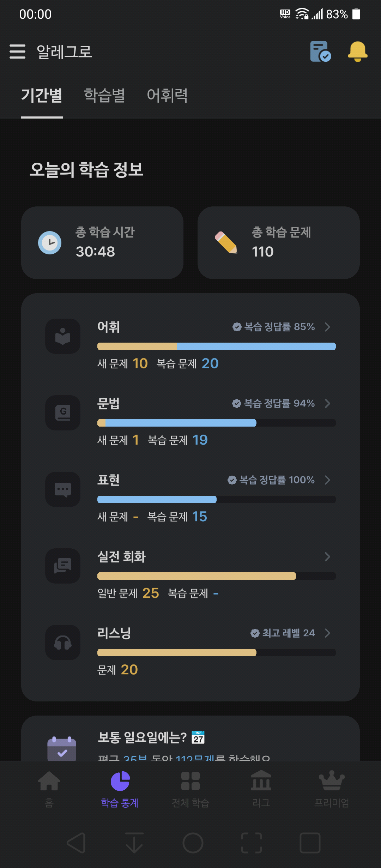Tap the 어휘 progress bar
This screenshot has width=381, height=868.
click(x=217, y=346)
